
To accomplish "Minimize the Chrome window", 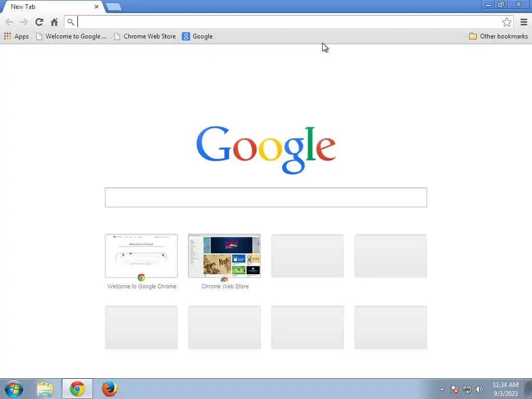I will [488, 5].
